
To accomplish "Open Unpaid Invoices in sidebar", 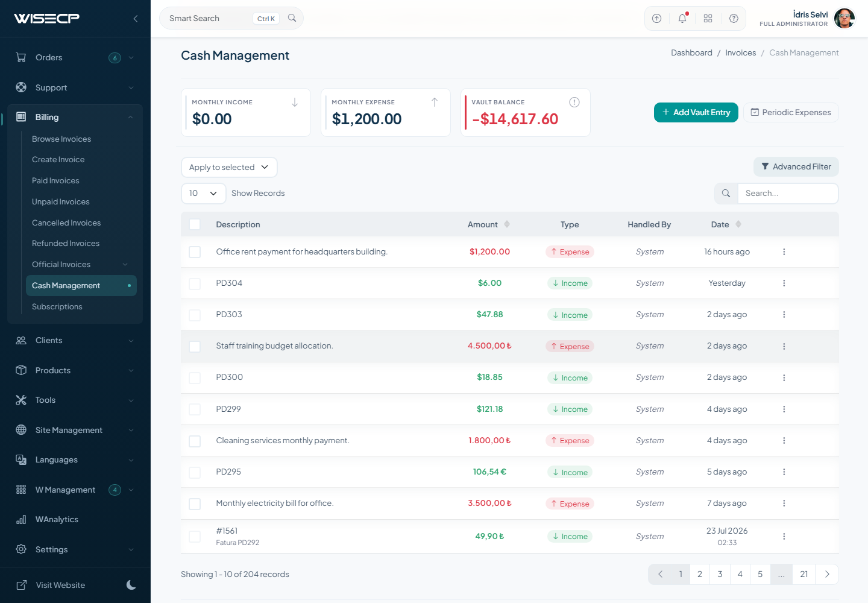I will pyautogui.click(x=61, y=202).
